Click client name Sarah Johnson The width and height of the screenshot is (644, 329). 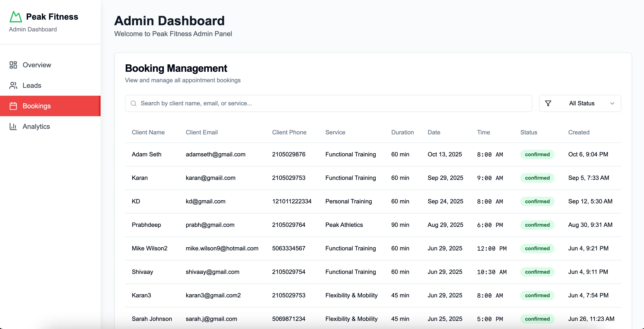(x=152, y=319)
